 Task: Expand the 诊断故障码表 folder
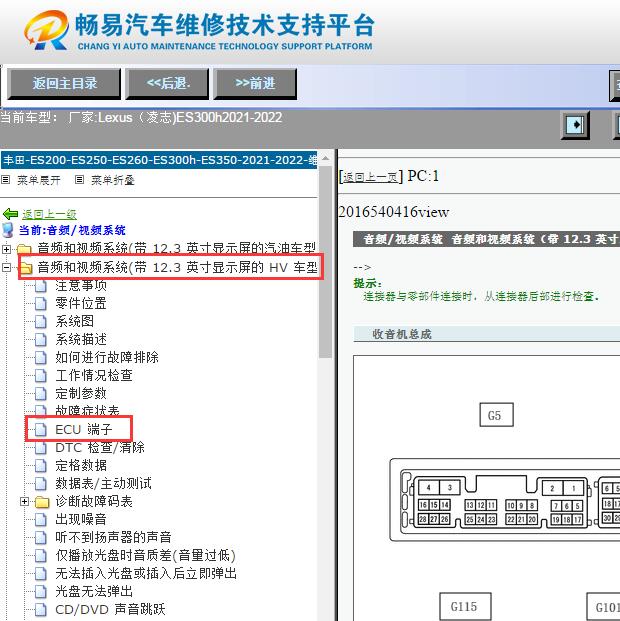pyautogui.click(x=25, y=501)
